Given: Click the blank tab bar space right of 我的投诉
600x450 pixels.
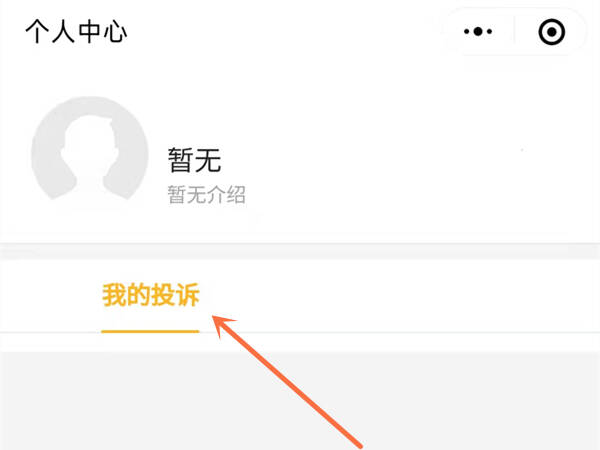Looking at the screenshot, I should click(x=400, y=295).
